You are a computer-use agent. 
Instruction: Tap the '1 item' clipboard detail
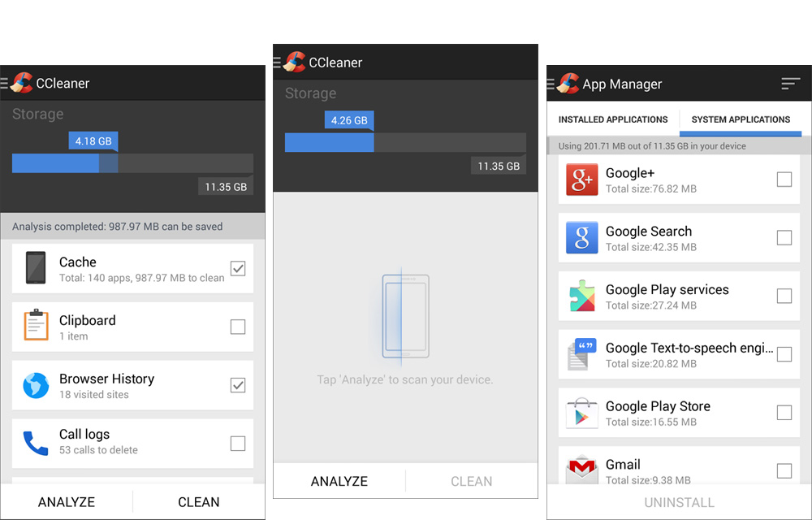74,336
